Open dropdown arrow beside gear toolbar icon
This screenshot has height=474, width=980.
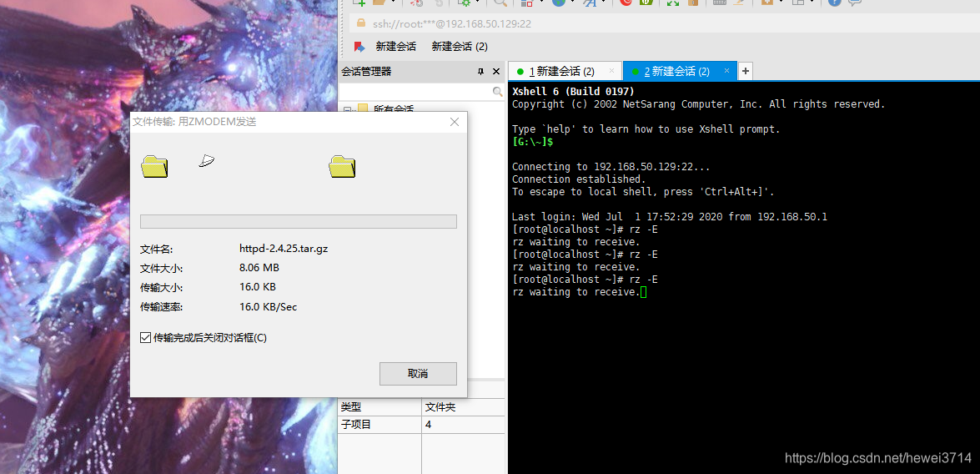[x=476, y=3]
